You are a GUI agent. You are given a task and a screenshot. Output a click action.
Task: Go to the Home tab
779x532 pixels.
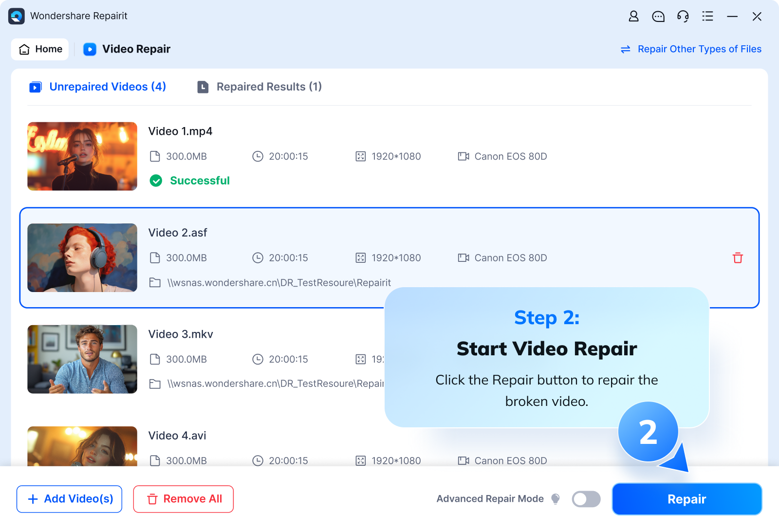(x=40, y=49)
